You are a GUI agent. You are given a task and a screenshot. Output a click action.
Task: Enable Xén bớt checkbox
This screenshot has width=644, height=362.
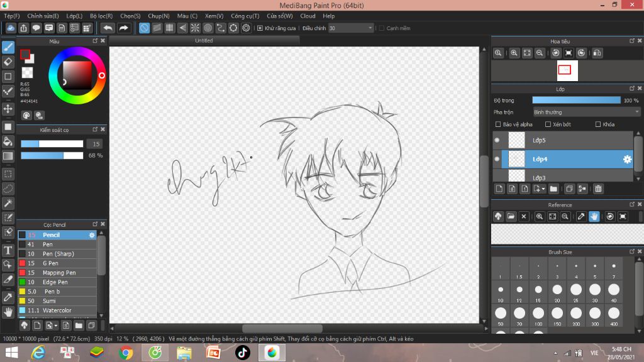(548, 124)
